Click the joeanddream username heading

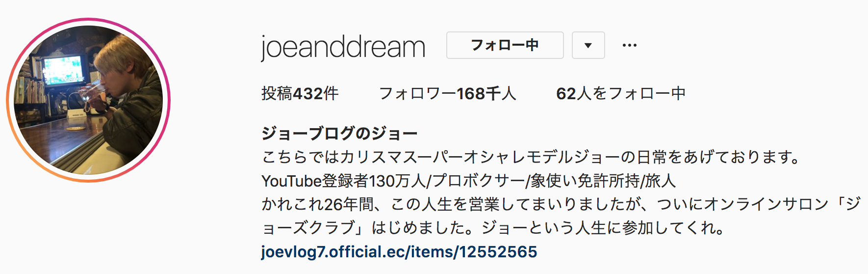click(x=343, y=47)
